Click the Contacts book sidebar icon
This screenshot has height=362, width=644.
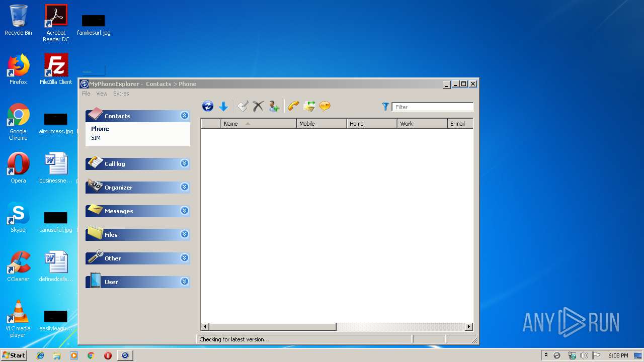coord(95,114)
